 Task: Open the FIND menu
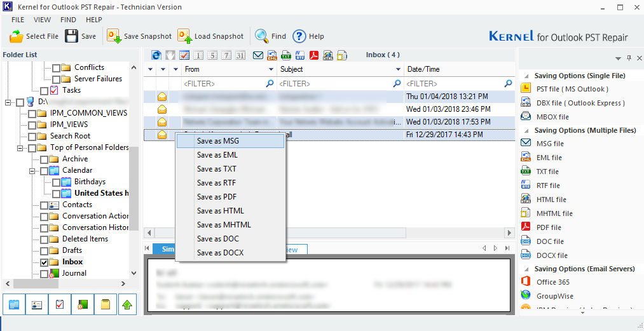coord(68,20)
